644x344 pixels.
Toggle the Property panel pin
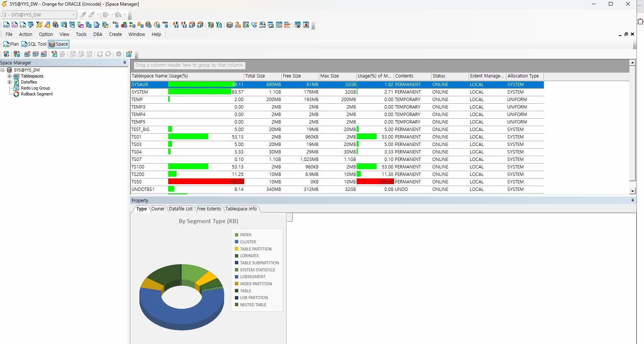633,200
